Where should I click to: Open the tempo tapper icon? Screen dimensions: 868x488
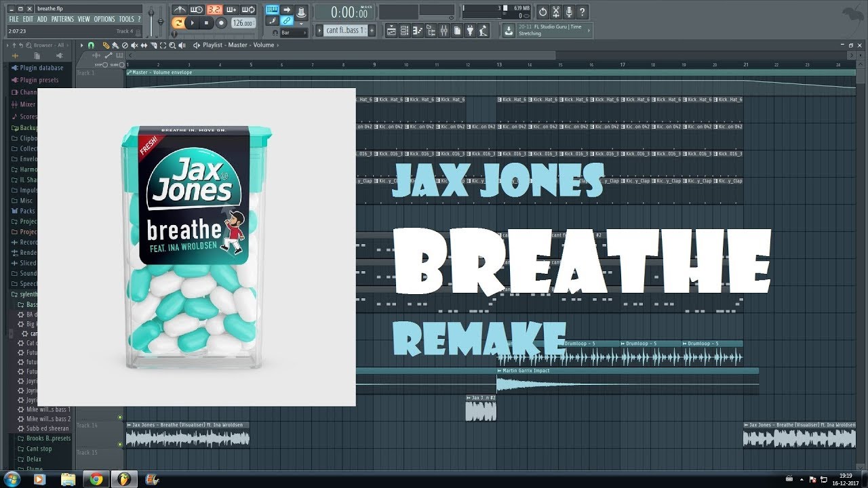(x=482, y=30)
